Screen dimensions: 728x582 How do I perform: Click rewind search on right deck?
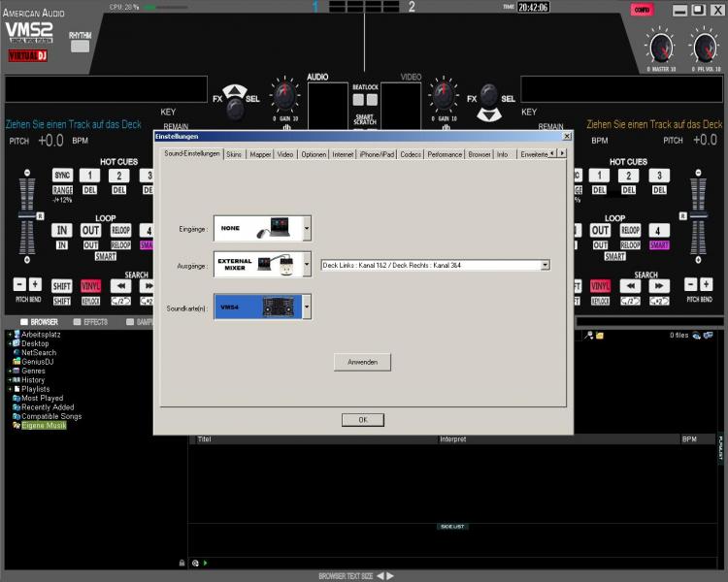click(x=630, y=286)
